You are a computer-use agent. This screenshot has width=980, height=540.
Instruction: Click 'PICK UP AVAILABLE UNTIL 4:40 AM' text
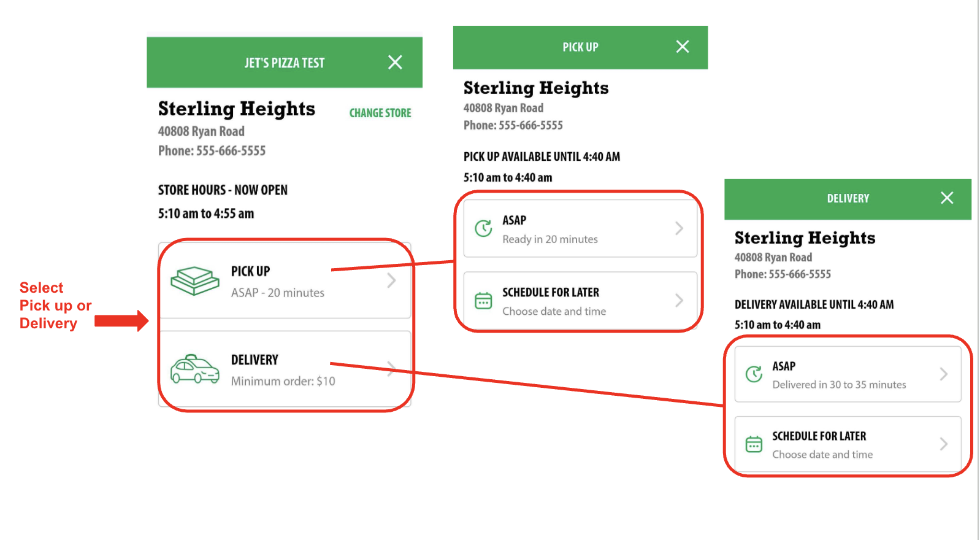pyautogui.click(x=542, y=156)
